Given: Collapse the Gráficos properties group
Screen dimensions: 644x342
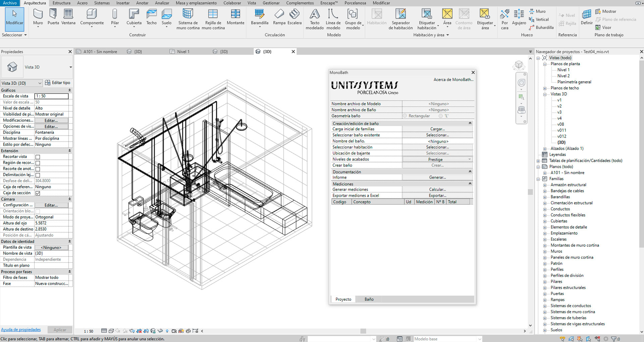Looking at the screenshot, I should pos(69,90).
